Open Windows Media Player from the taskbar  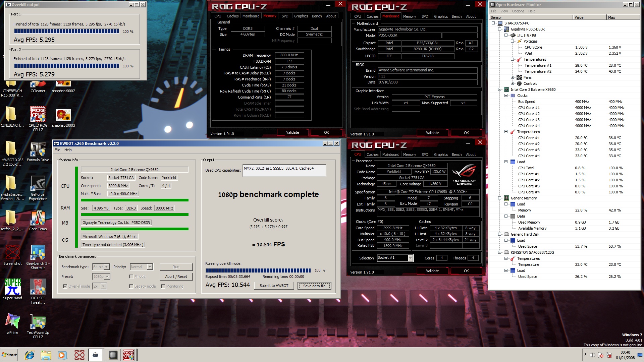[x=62, y=355]
